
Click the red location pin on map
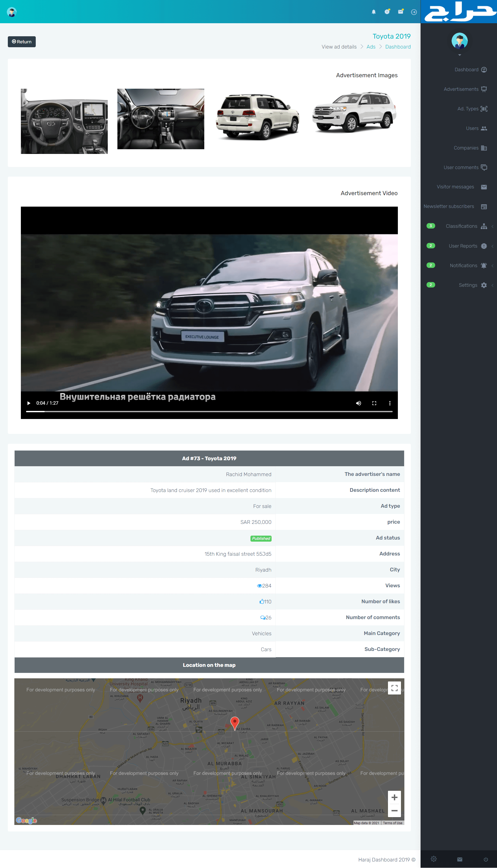point(235,723)
